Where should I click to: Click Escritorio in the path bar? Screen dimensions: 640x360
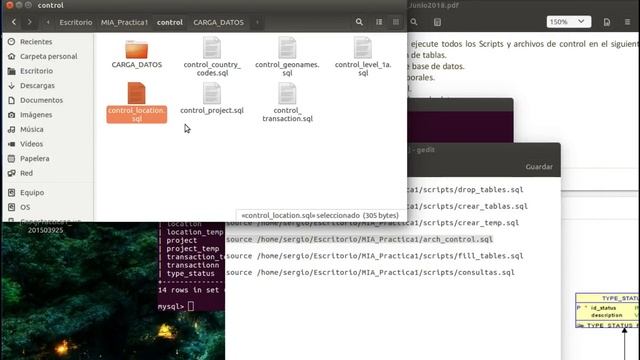(x=76, y=22)
